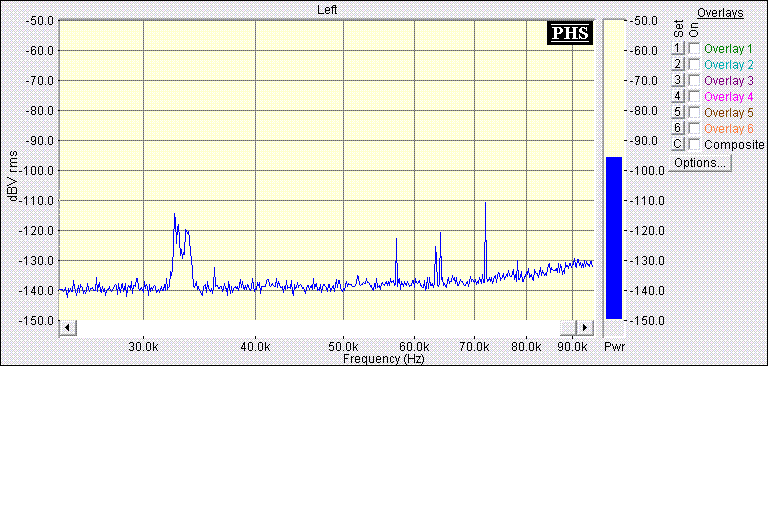Viewport: 768px width, 512px height.
Task: Click the 70.0k frequency tick label
Action: click(x=474, y=347)
